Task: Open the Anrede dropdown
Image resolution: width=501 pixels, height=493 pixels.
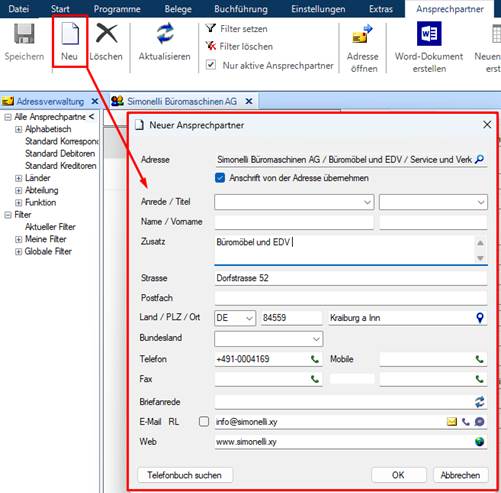Action: (294, 202)
